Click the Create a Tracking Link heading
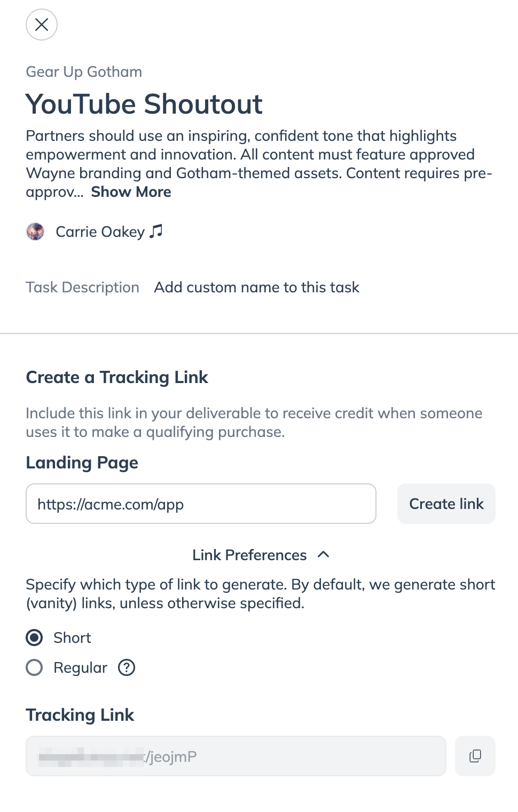The height and width of the screenshot is (812, 518). click(117, 377)
